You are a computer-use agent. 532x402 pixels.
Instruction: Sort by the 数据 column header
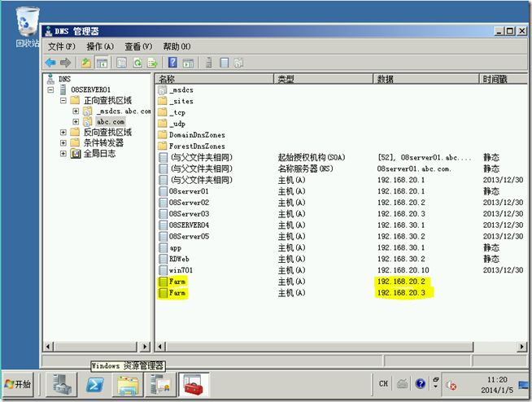click(426, 79)
